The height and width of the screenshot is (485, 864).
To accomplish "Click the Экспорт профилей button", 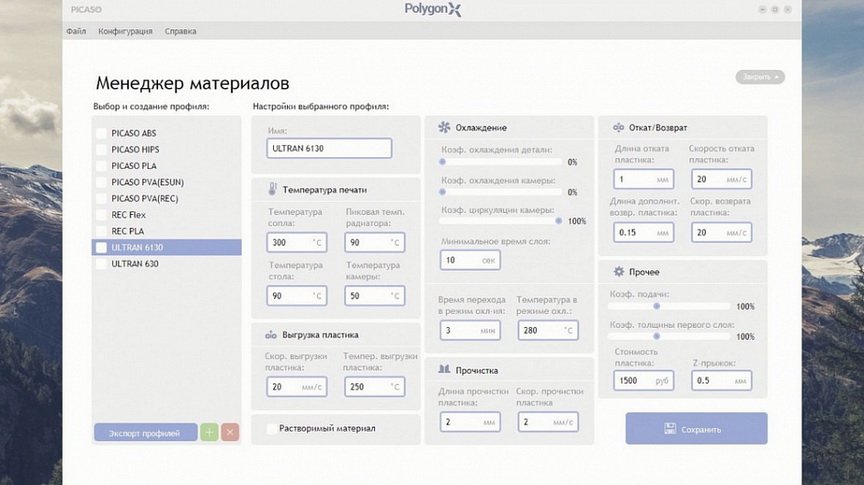I will point(145,432).
